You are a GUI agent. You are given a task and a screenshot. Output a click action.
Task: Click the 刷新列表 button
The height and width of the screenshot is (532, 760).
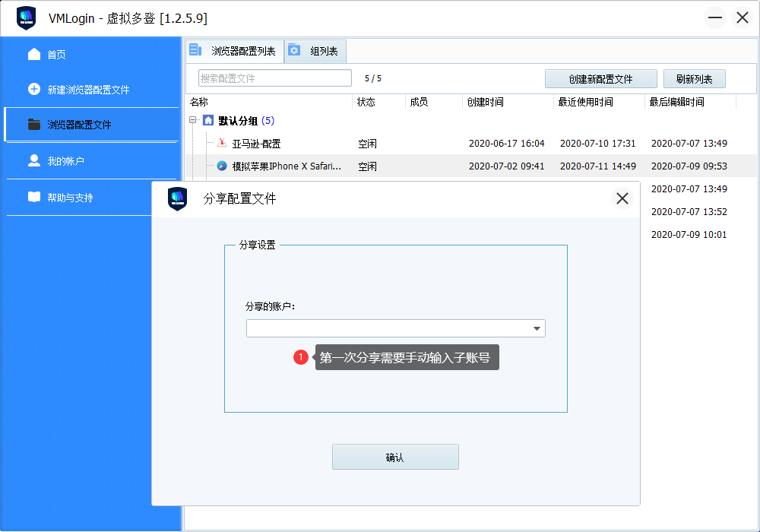(694, 78)
